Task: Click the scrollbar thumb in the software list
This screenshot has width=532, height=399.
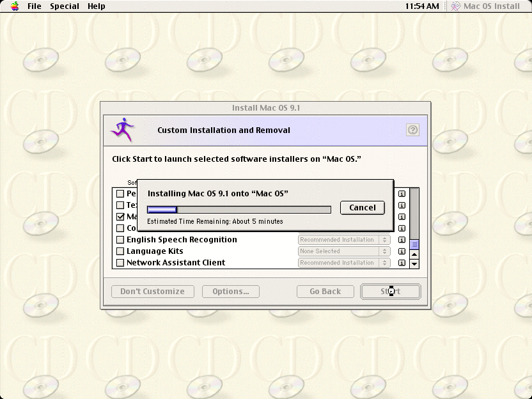Action: pos(414,244)
